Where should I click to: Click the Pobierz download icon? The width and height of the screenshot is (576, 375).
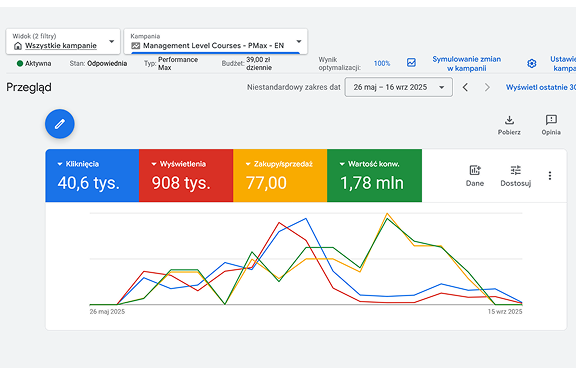coord(509,120)
